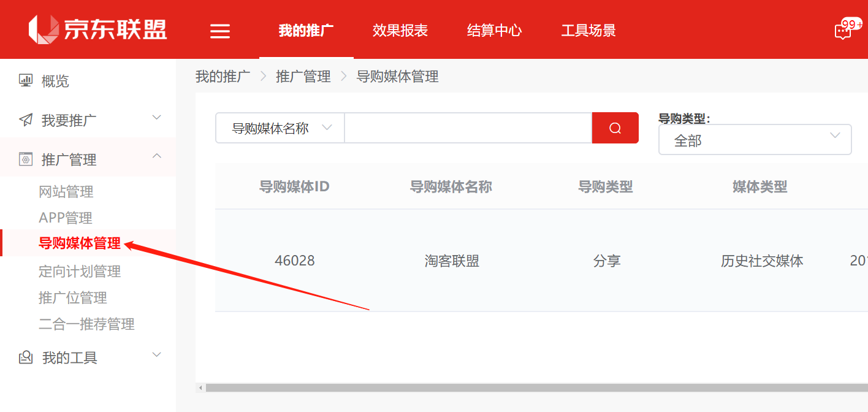Click the search text input field
The width and height of the screenshot is (868, 412).
[x=468, y=128]
